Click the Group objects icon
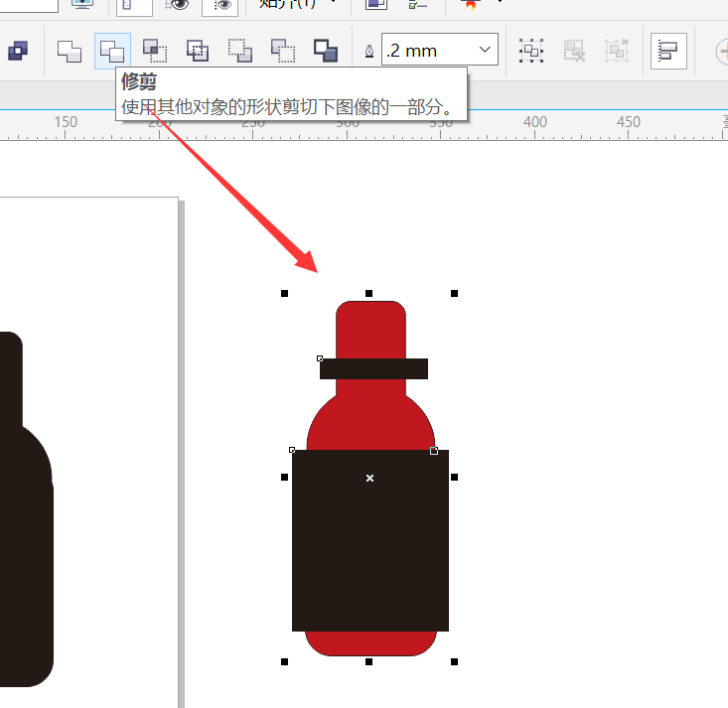Screen dimensions: 728x708 pos(531,51)
